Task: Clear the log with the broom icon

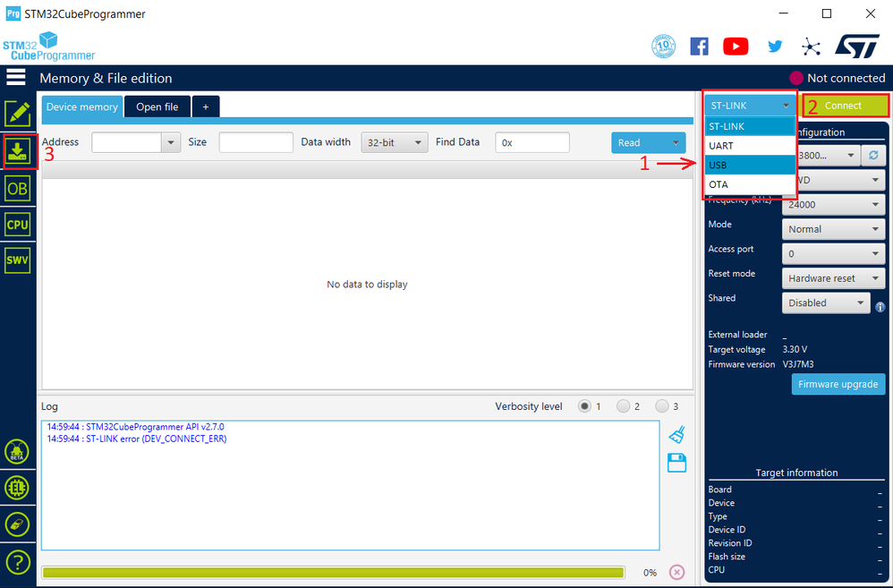Action: click(x=676, y=435)
